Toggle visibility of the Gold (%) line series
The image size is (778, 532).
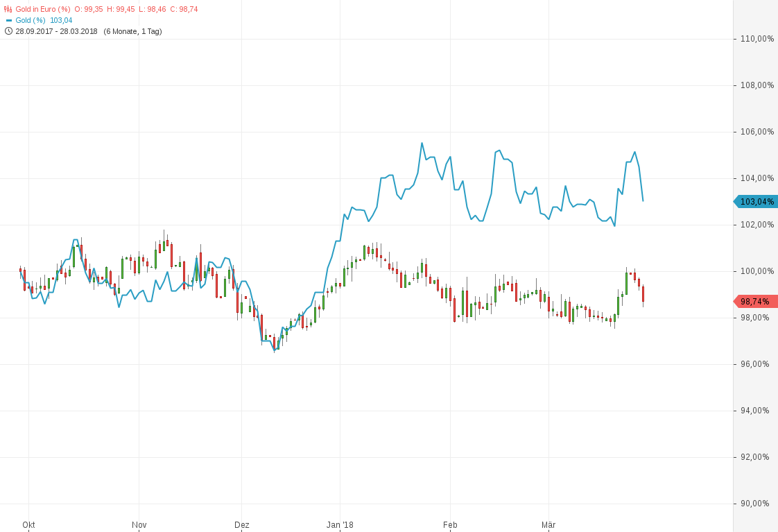coord(10,20)
